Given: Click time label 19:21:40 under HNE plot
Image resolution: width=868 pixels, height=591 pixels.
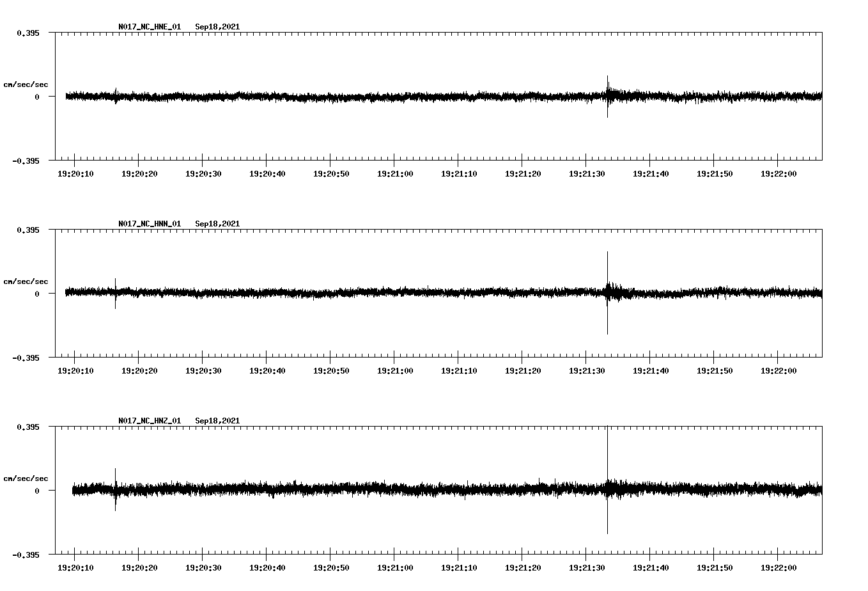Looking at the screenshot, I should [651, 174].
